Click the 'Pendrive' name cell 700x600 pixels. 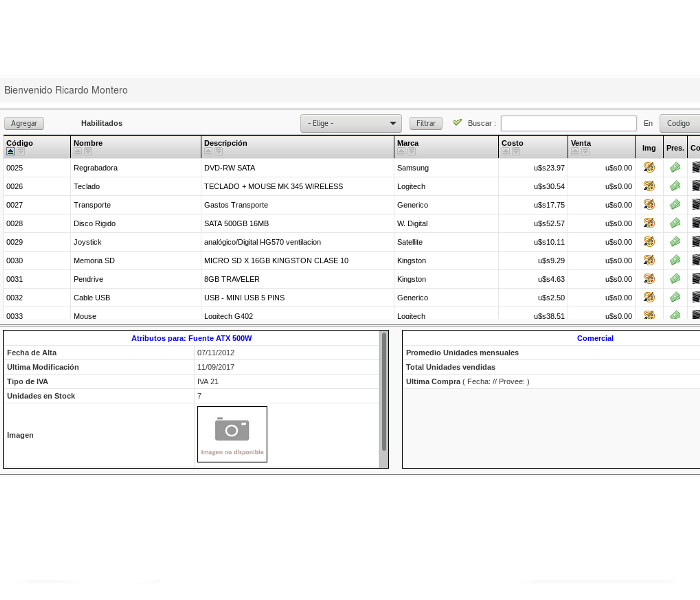pyautogui.click(x=88, y=279)
